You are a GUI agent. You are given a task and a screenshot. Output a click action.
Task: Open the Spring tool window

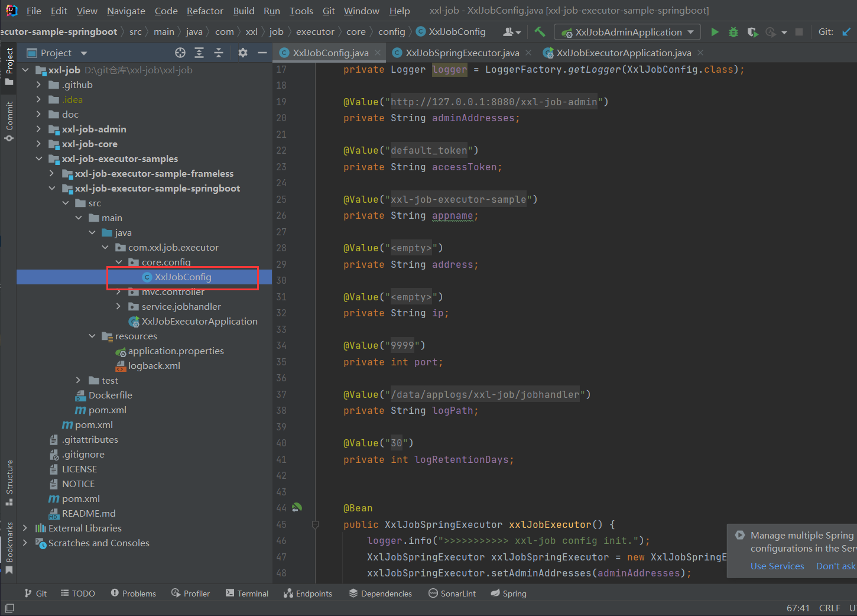point(508,593)
